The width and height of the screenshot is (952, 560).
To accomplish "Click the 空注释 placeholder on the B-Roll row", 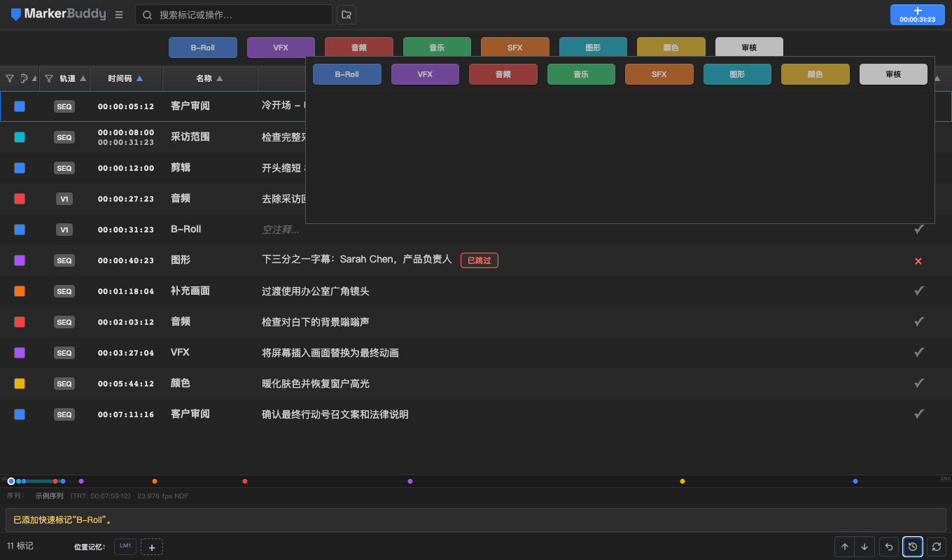I will (x=281, y=230).
